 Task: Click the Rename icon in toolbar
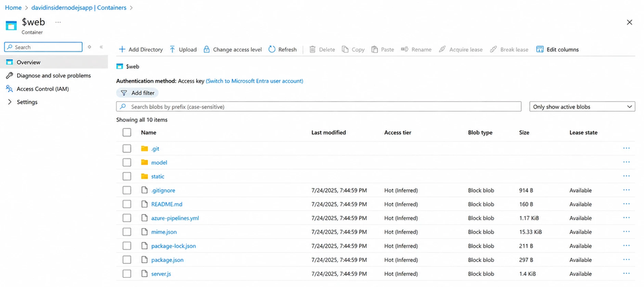point(404,50)
